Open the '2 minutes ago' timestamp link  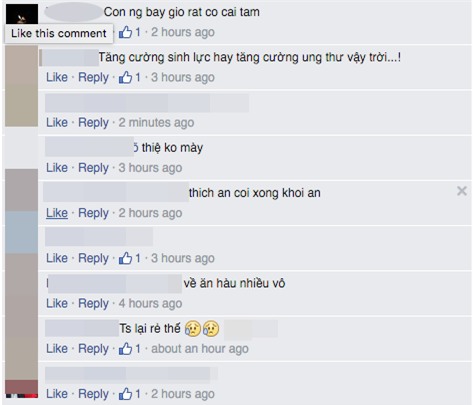pos(156,122)
